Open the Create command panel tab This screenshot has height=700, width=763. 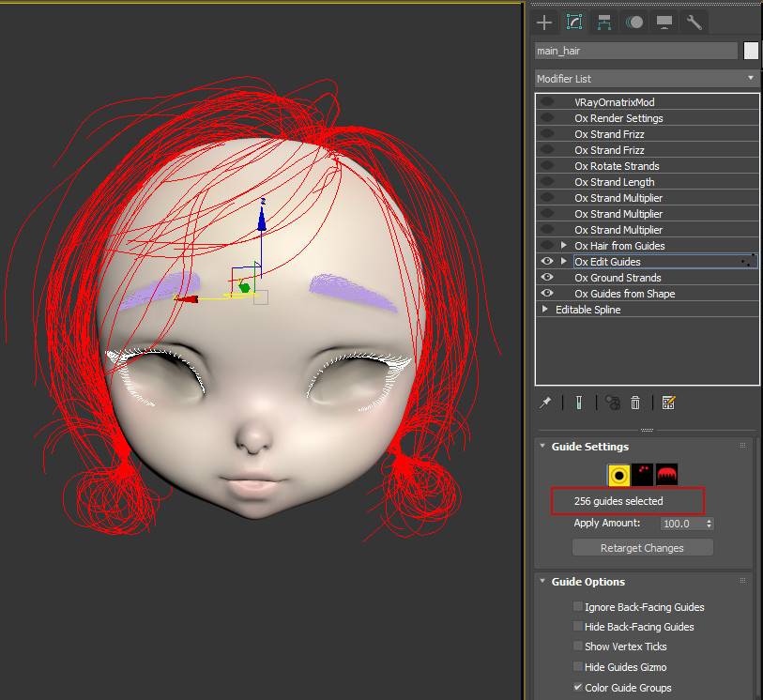pos(544,23)
